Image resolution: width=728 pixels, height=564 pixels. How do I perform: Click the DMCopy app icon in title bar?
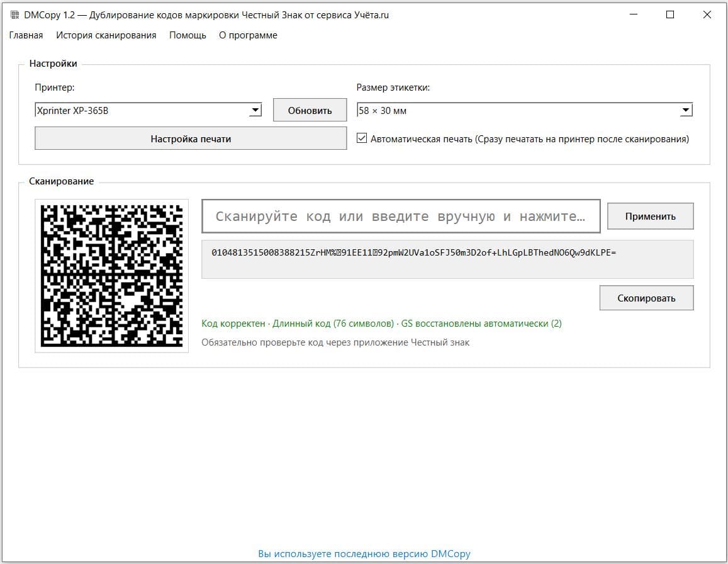pyautogui.click(x=15, y=15)
